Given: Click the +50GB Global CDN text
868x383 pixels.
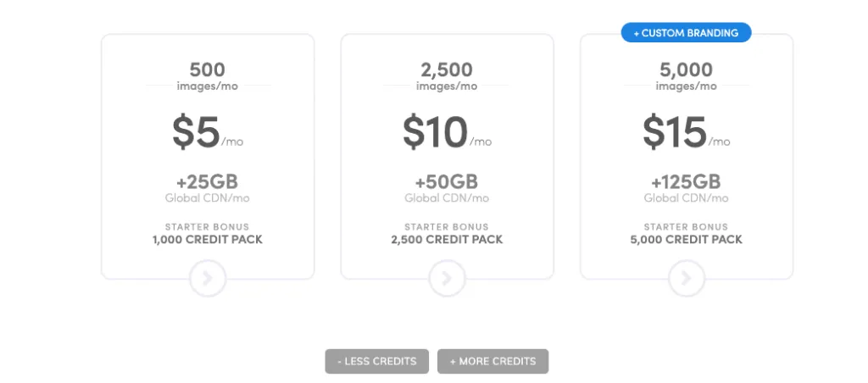Looking at the screenshot, I should [x=447, y=188].
